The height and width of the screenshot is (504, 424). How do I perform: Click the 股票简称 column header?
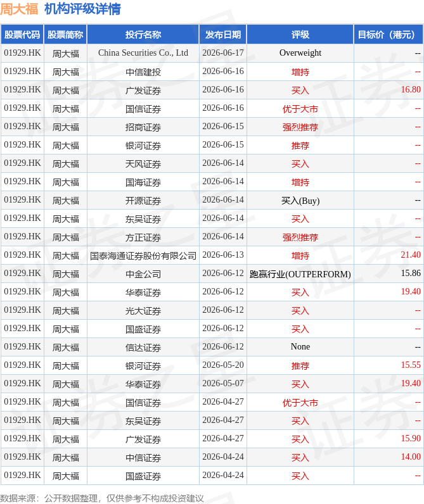pos(65,34)
